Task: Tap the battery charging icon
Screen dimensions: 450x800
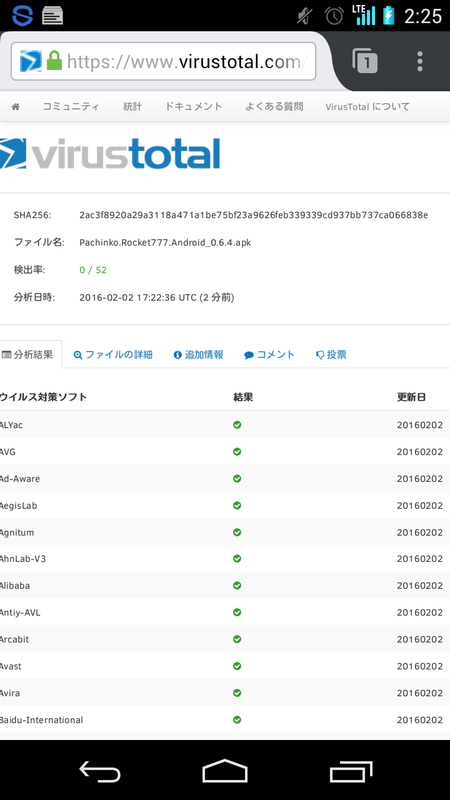Action: pyautogui.click(x=389, y=15)
